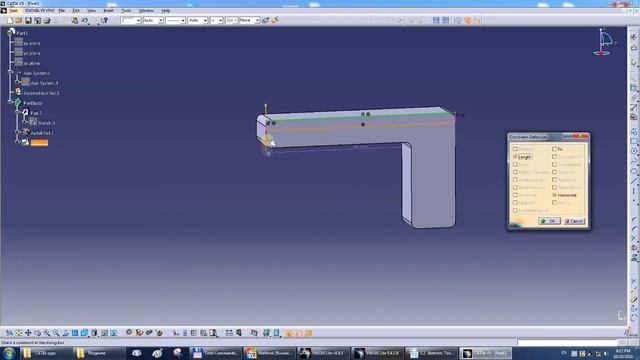Collapse the Pad.1 tree node
Screen dimensions: 640x360
coord(18,113)
